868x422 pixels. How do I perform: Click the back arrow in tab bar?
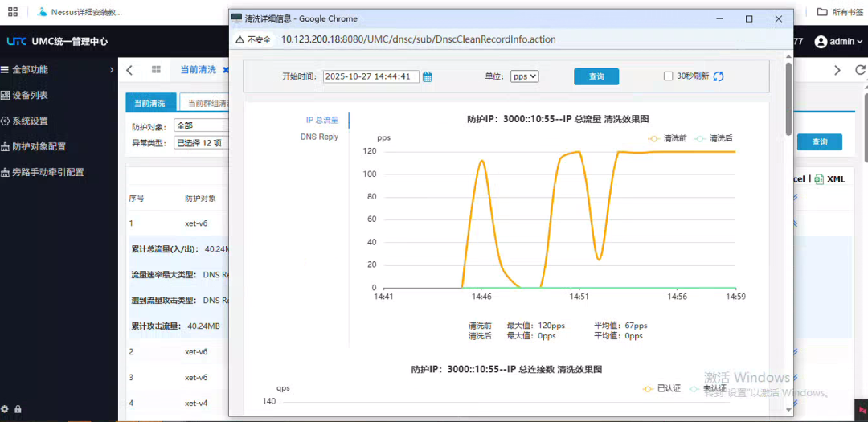(x=130, y=70)
